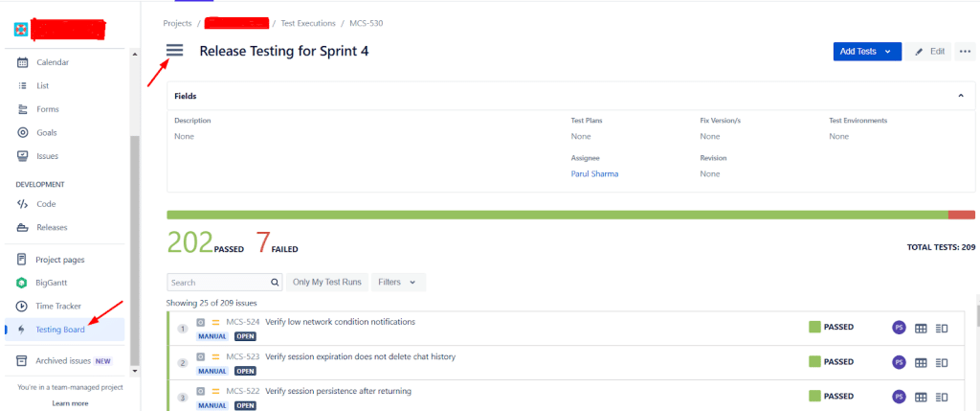Image resolution: width=980 pixels, height=411 pixels.
Task: Click the green passed progress bar
Action: click(x=558, y=215)
